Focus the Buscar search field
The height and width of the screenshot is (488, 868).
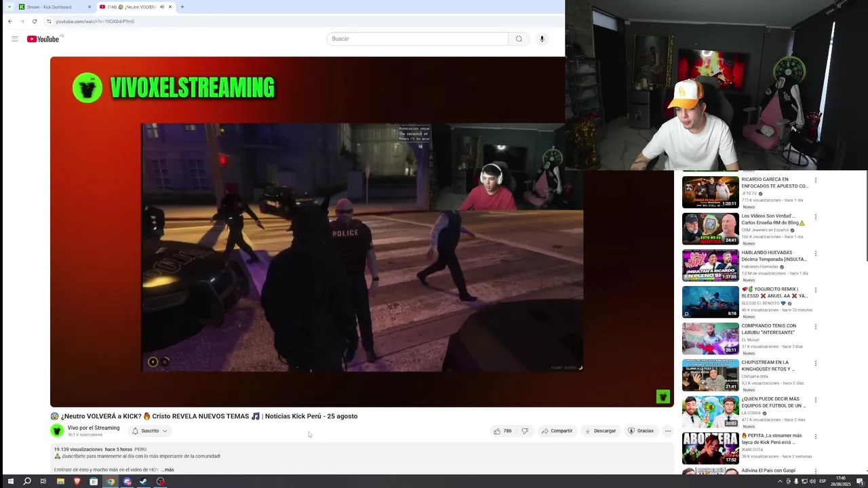tap(417, 39)
